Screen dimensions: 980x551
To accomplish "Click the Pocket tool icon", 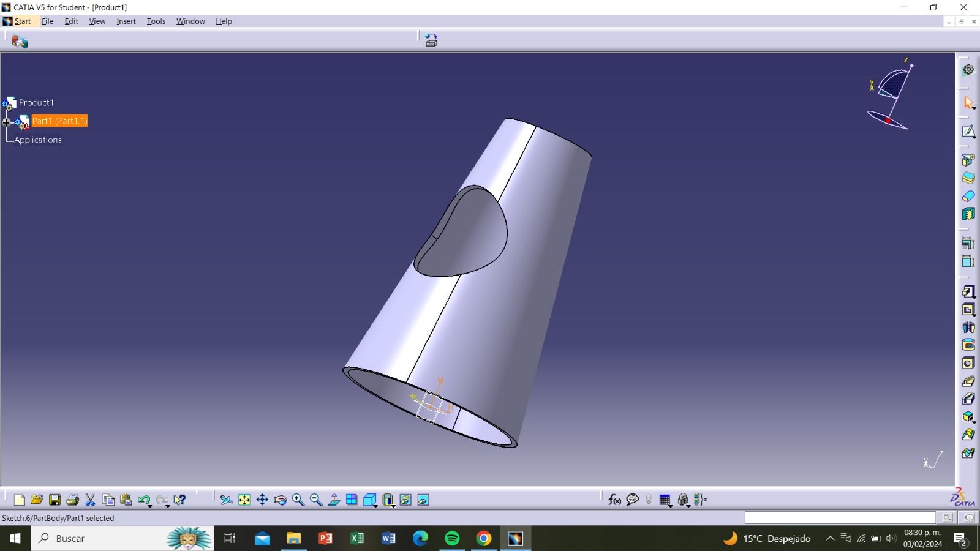I will click(x=968, y=310).
